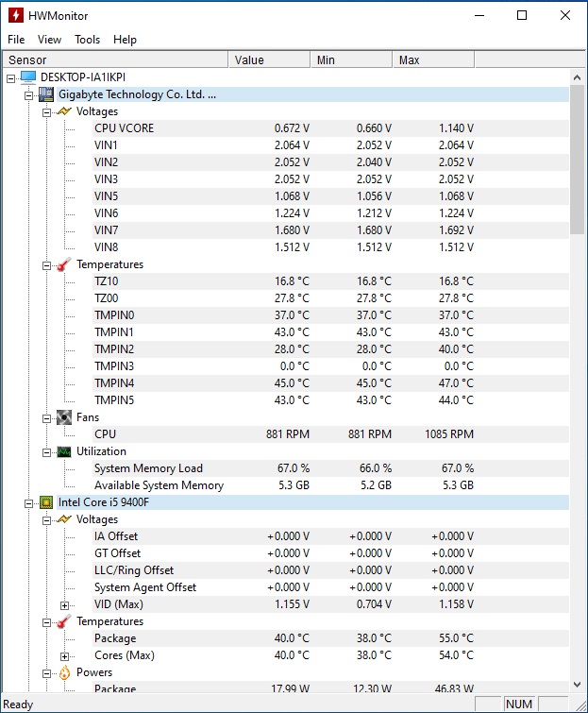Select the CPU fan row
The image size is (588, 713).
tap(330, 434)
